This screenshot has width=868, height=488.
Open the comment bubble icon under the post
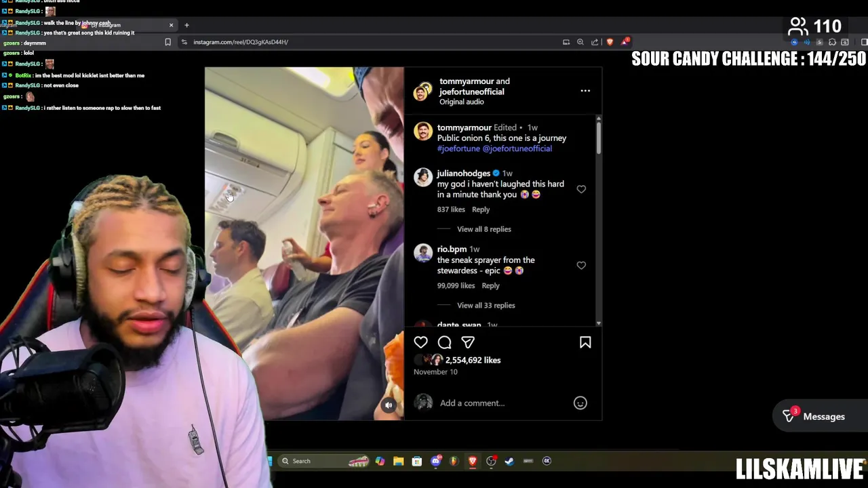[x=444, y=342]
